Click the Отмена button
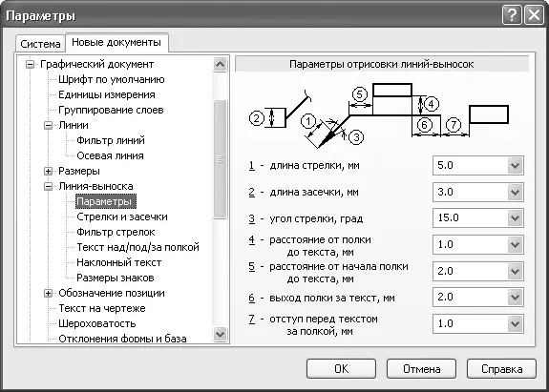The height and width of the screenshot is (392, 549). (x=422, y=369)
